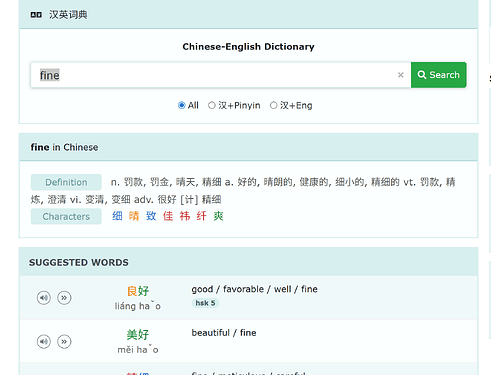Open the red character 佳
The height and width of the screenshot is (375, 491).
point(168,216)
